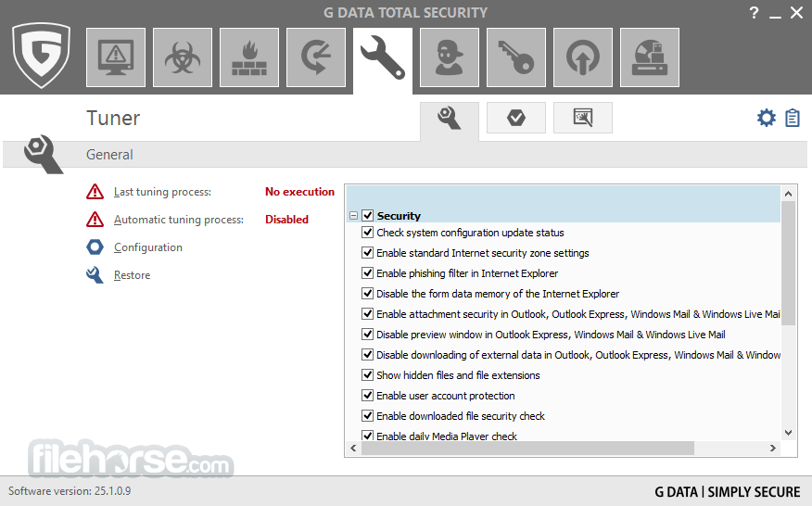The height and width of the screenshot is (506, 812).
Task: Uncheck Disable the form data memory option
Action: click(368, 294)
